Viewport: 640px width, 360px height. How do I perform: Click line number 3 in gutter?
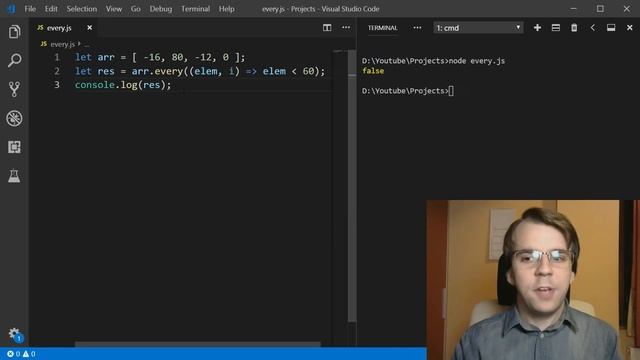(x=57, y=84)
